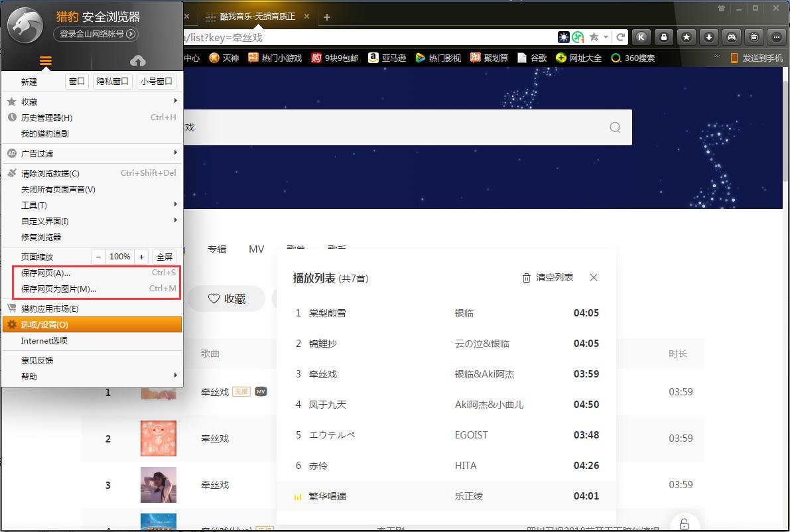Screen dimensions: 790x532
Task: Click the padlock privacy toolbar icon
Action: click(663, 37)
